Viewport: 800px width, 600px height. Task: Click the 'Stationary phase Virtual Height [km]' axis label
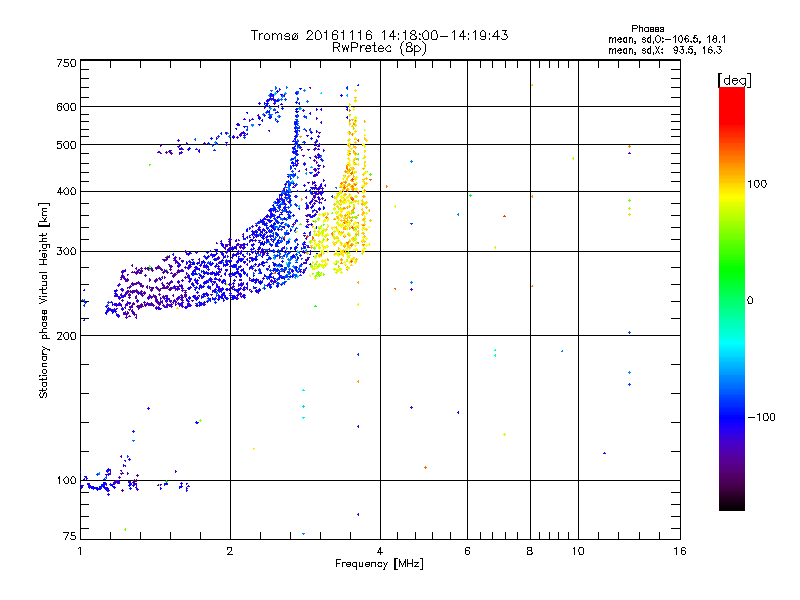click(x=44, y=300)
